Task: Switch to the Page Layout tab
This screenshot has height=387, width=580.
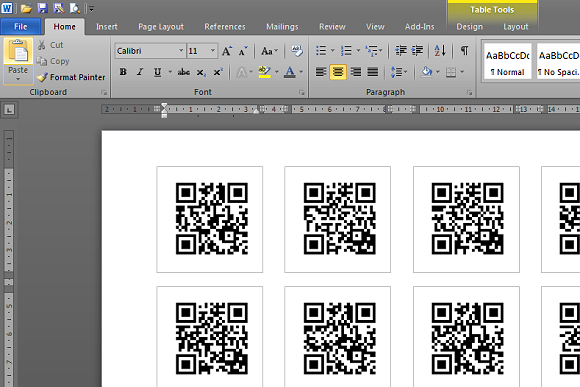Action: point(161,27)
